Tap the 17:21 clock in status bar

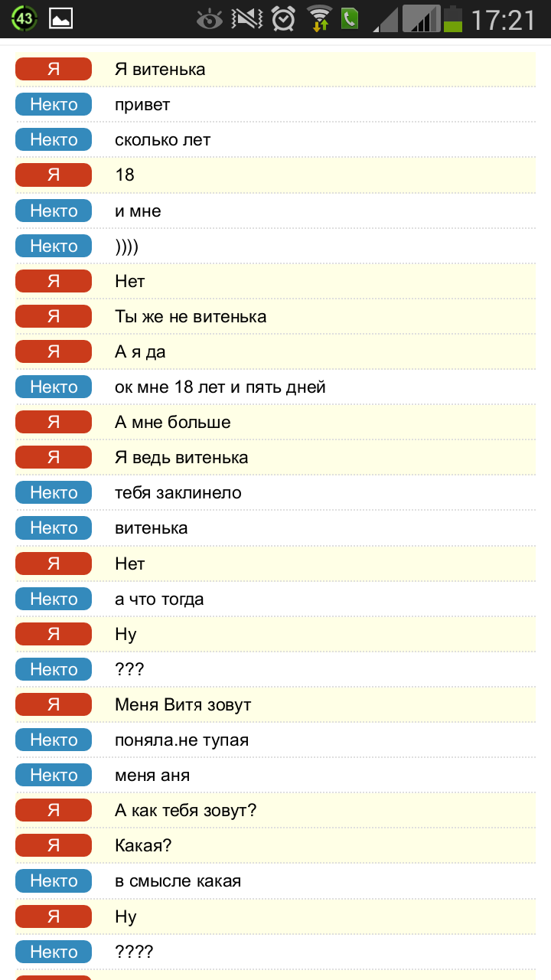point(503,20)
